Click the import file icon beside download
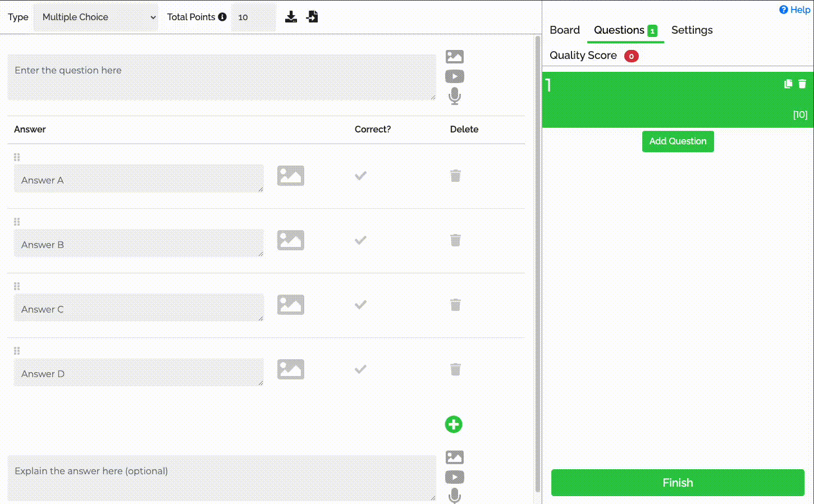The width and height of the screenshot is (814, 504). coord(312,17)
